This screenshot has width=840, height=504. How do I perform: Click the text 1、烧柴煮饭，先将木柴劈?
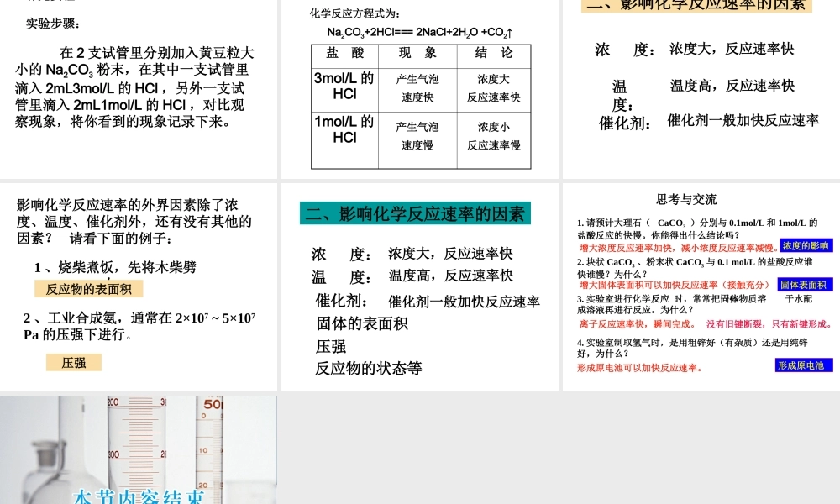click(116, 267)
